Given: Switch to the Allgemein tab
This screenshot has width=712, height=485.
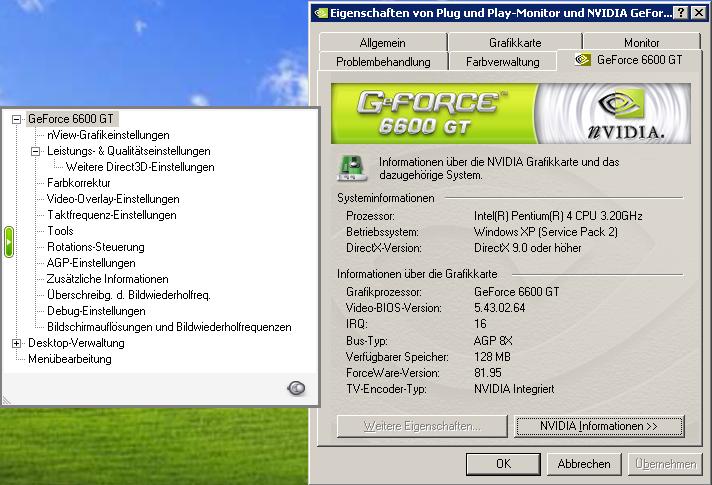Looking at the screenshot, I should point(383,42).
